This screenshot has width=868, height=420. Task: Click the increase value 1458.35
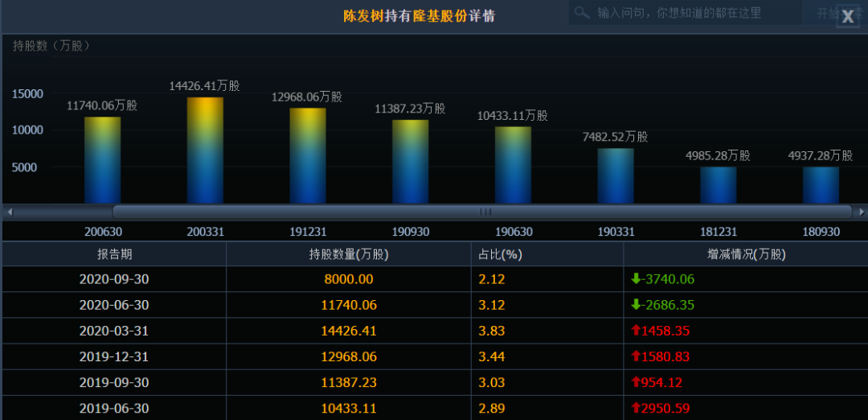click(x=661, y=331)
